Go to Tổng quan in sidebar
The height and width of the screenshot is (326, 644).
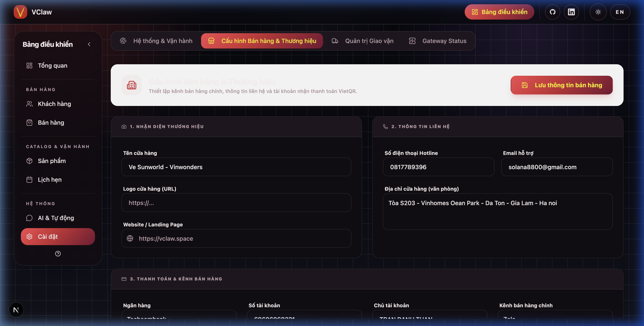point(58,66)
